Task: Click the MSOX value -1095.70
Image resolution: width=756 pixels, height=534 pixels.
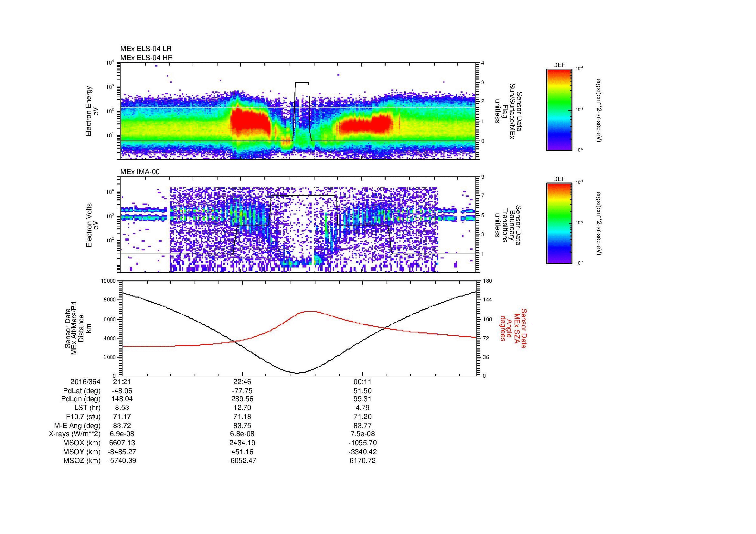Action: 363,443
